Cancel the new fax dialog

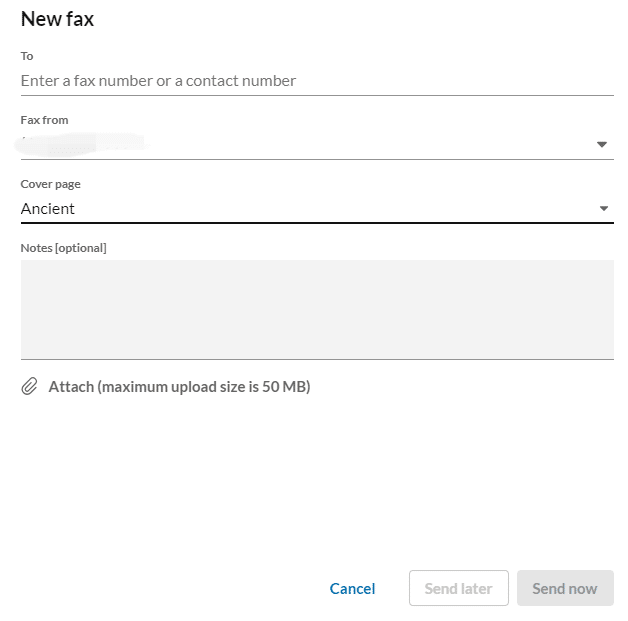pyautogui.click(x=352, y=589)
